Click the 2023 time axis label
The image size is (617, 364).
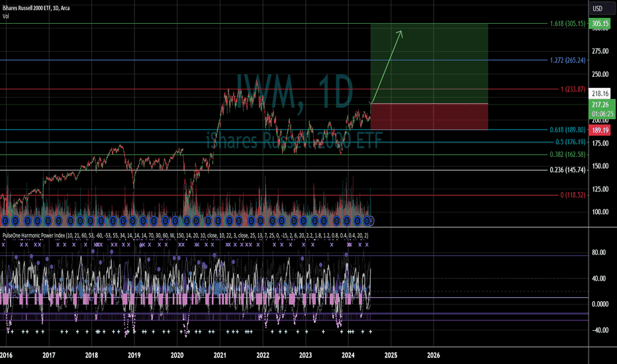point(305,355)
